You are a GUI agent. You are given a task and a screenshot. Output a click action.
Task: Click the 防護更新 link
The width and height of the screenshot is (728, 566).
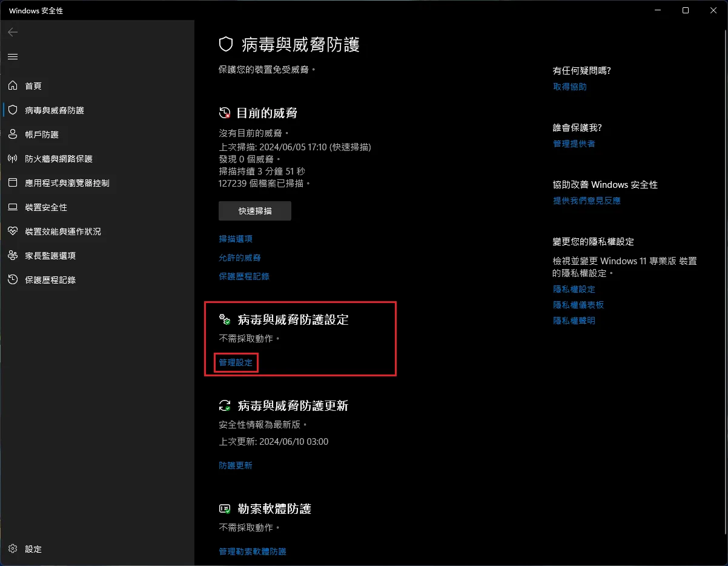pyautogui.click(x=236, y=465)
